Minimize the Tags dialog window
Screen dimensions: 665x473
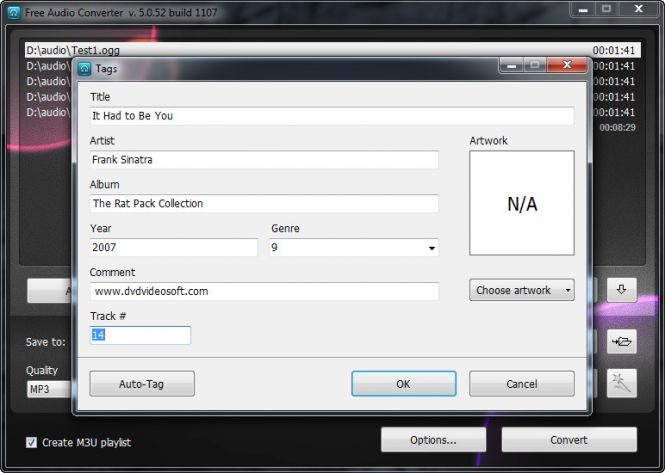pos(511,65)
